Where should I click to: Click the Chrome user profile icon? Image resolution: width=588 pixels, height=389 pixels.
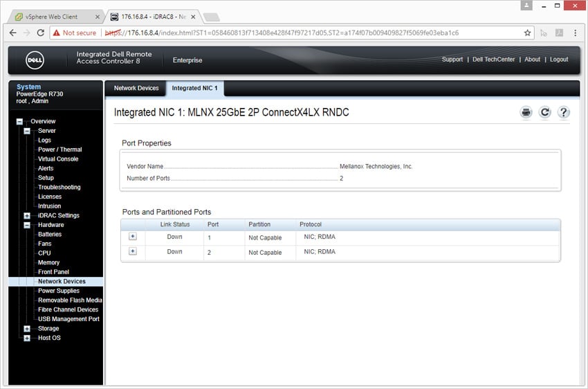pyautogui.click(x=526, y=6)
